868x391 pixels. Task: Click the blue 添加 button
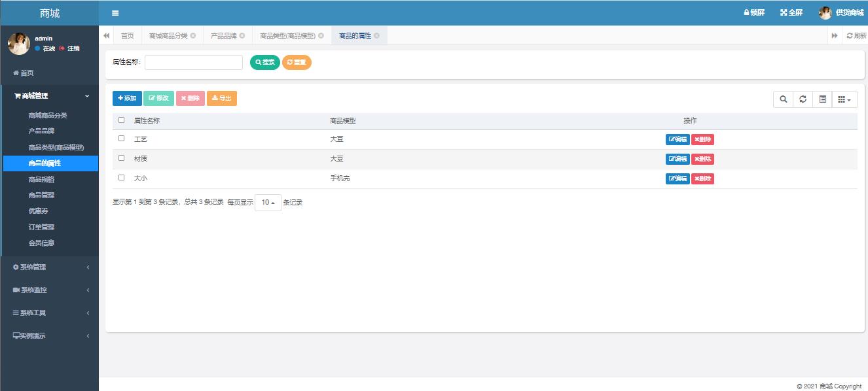coord(127,98)
